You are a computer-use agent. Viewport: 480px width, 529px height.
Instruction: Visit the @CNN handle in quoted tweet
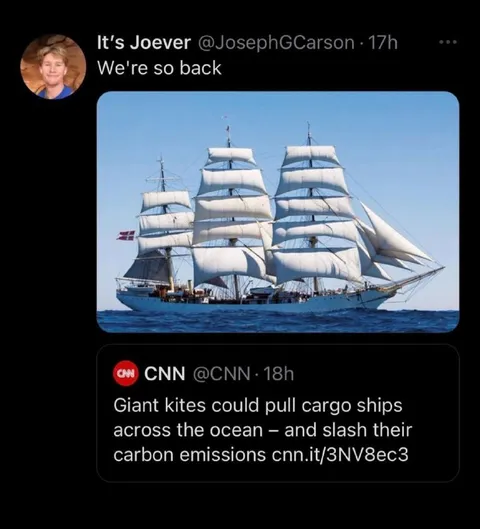point(222,373)
